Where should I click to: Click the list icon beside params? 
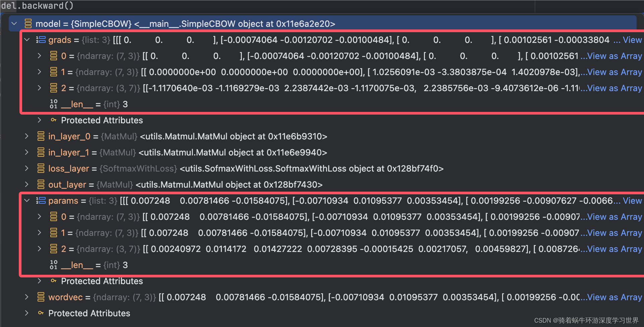tap(41, 201)
